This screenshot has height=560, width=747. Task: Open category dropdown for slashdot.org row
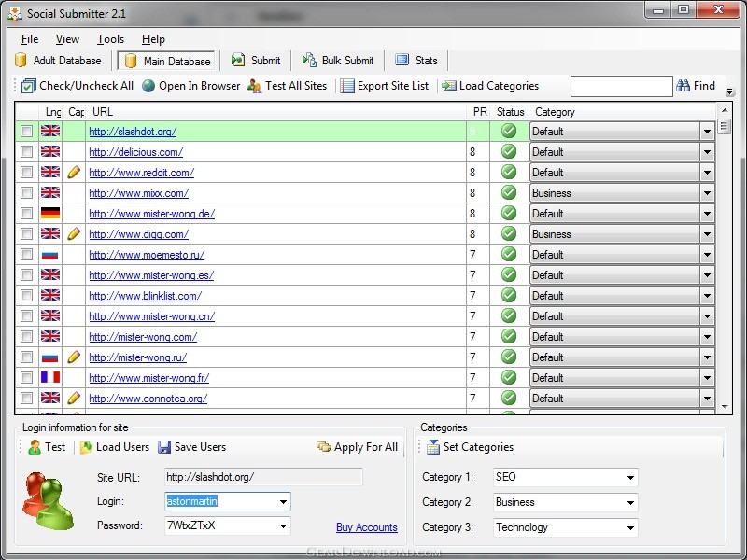pos(707,132)
